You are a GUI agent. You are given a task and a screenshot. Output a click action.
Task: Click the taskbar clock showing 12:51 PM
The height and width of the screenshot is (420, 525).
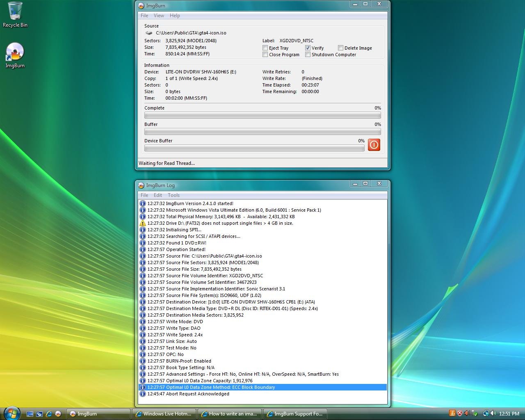[x=509, y=413]
